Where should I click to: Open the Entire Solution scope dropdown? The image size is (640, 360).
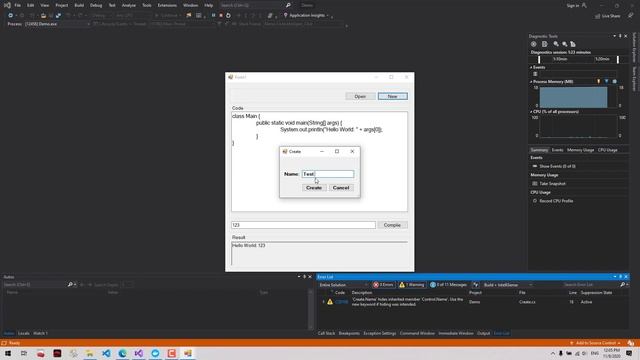tap(343, 285)
